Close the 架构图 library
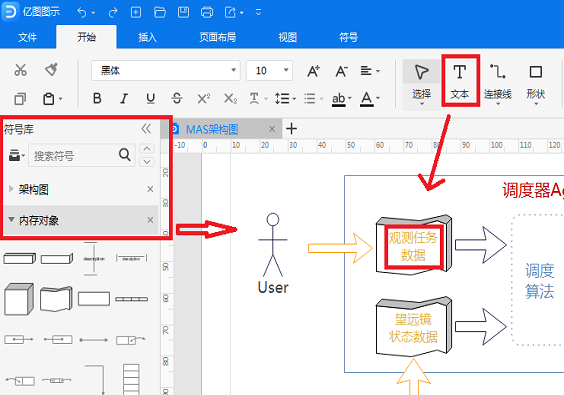Viewport: 564px width, 395px height. point(150,189)
